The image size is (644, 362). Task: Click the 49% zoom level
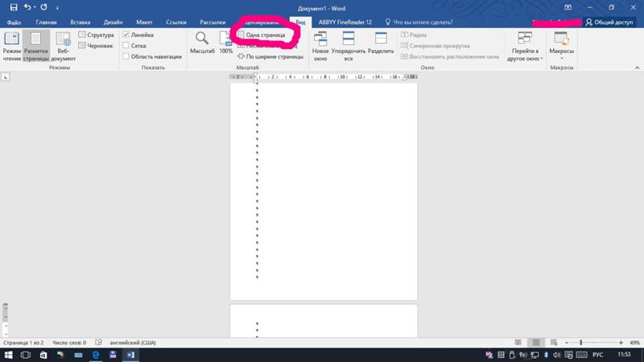[x=634, y=343]
